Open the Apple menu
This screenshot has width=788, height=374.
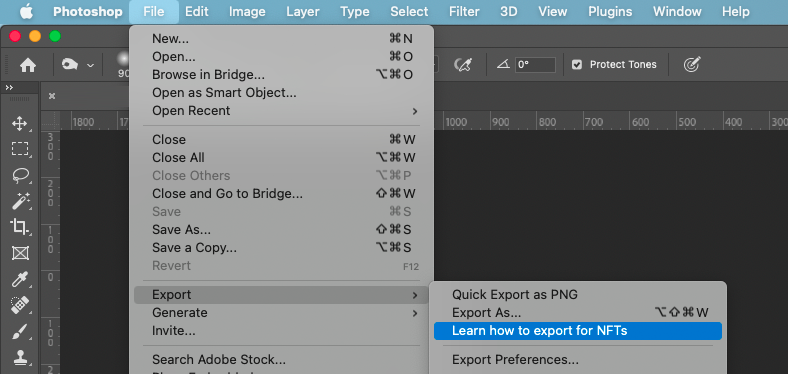tap(26, 12)
